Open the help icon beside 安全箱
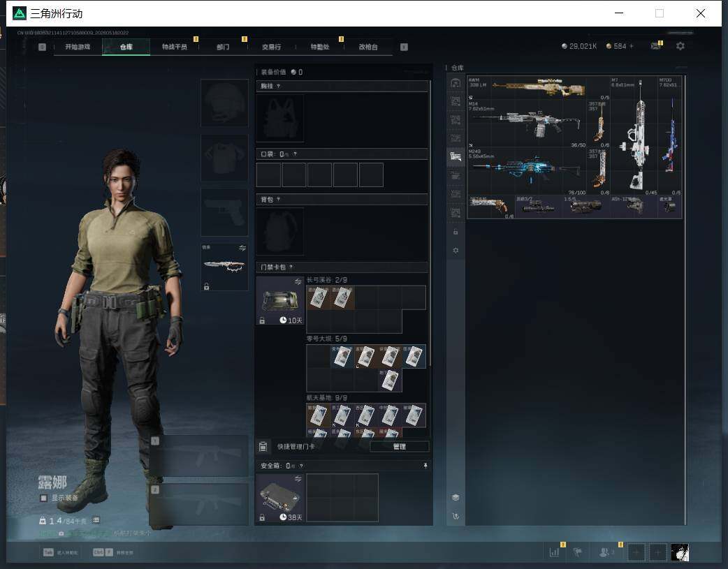The width and height of the screenshot is (728, 569). [301, 466]
